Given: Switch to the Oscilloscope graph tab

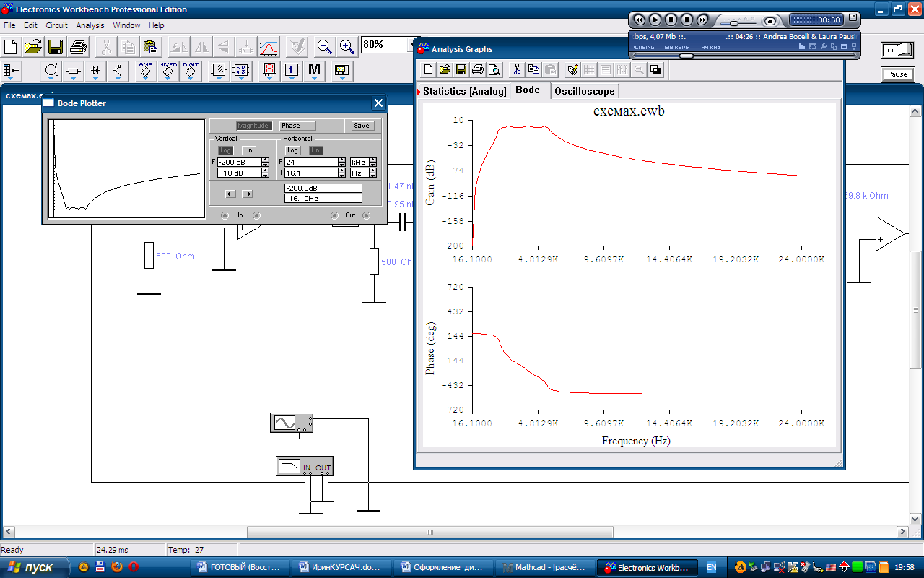Looking at the screenshot, I should 584,91.
